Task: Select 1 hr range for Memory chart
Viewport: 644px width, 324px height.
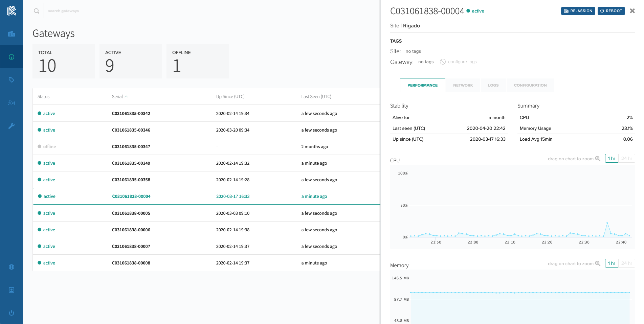Action: [612, 263]
